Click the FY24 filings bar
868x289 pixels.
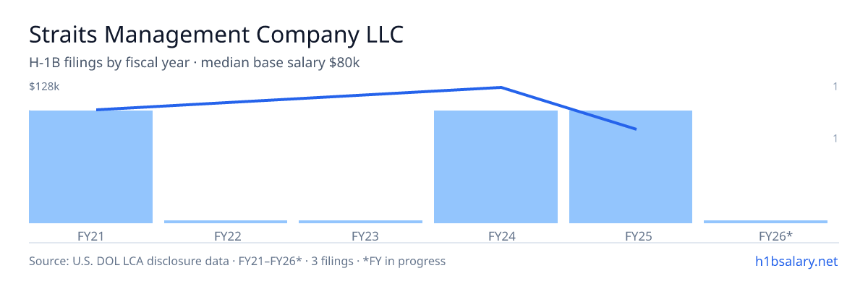(x=495, y=167)
